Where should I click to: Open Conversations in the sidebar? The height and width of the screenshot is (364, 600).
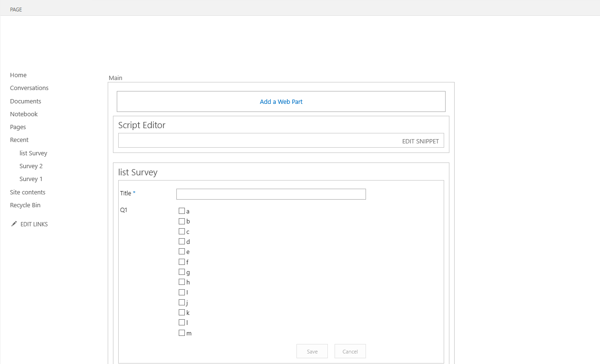click(x=29, y=88)
